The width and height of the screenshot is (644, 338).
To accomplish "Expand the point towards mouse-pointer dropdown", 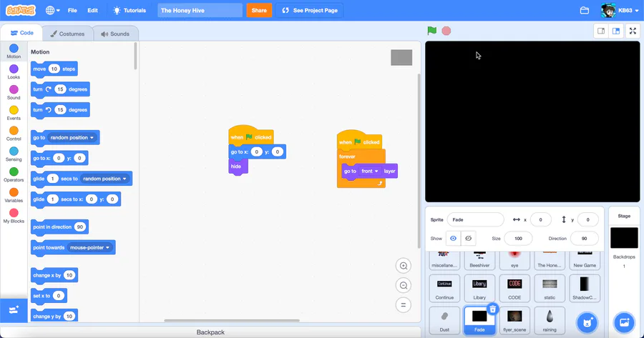I will tap(89, 247).
